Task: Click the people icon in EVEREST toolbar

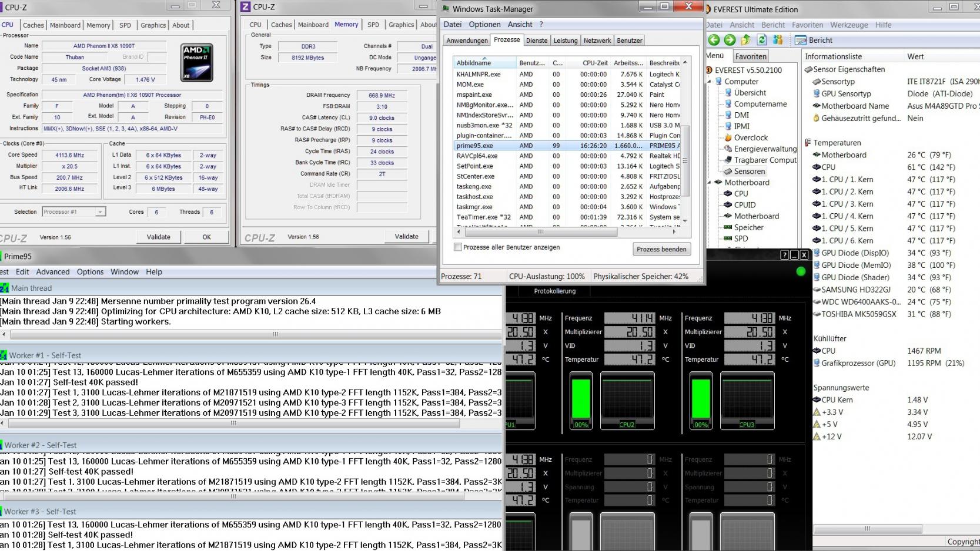Action: [x=778, y=40]
